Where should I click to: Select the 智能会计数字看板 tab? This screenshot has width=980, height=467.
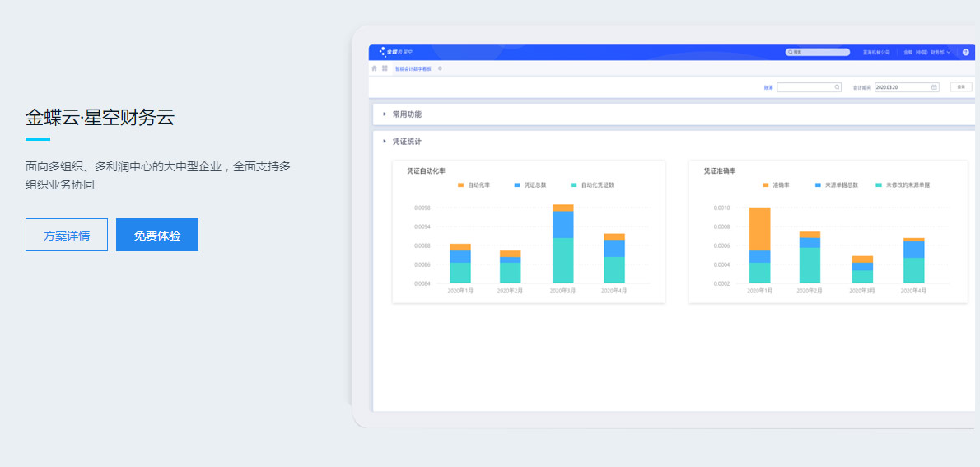click(413, 68)
